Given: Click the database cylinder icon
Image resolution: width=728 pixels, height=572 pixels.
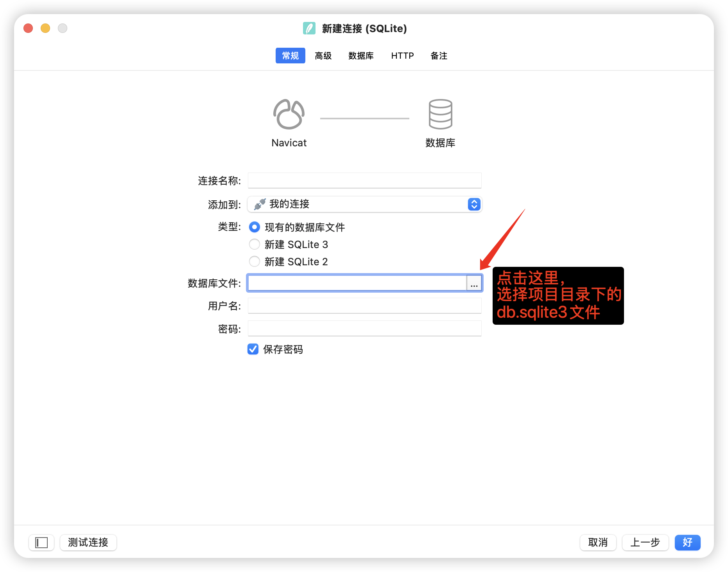Looking at the screenshot, I should (x=440, y=114).
